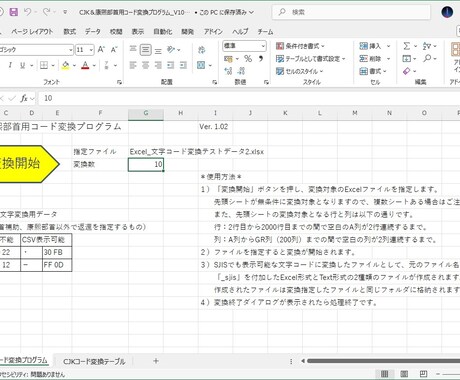Click the Percent Style icon
The width and height of the screenshot is (460, 380).
[248, 59]
